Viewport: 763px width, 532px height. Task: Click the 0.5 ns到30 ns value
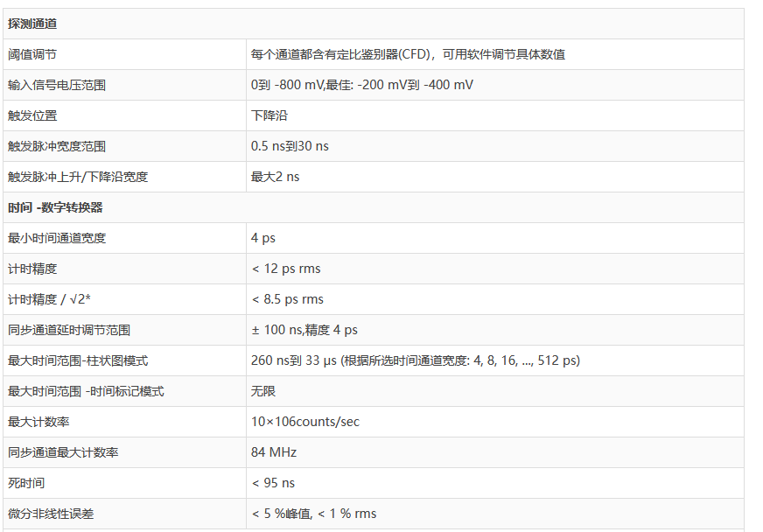[x=290, y=146]
